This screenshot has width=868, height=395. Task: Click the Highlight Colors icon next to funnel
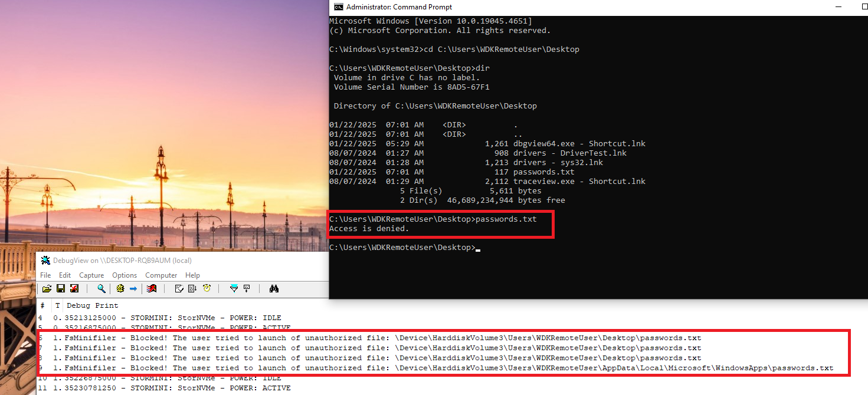[247, 288]
